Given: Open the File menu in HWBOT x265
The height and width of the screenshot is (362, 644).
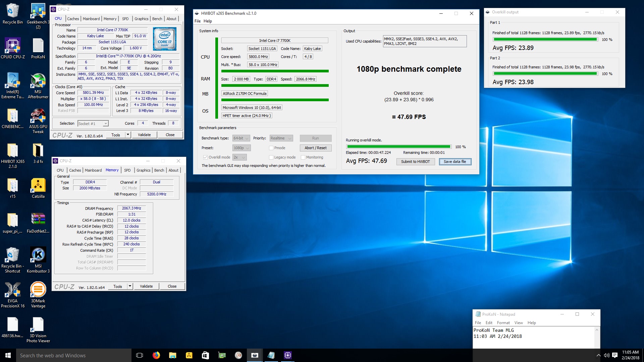Looking at the screenshot, I should point(198,21).
